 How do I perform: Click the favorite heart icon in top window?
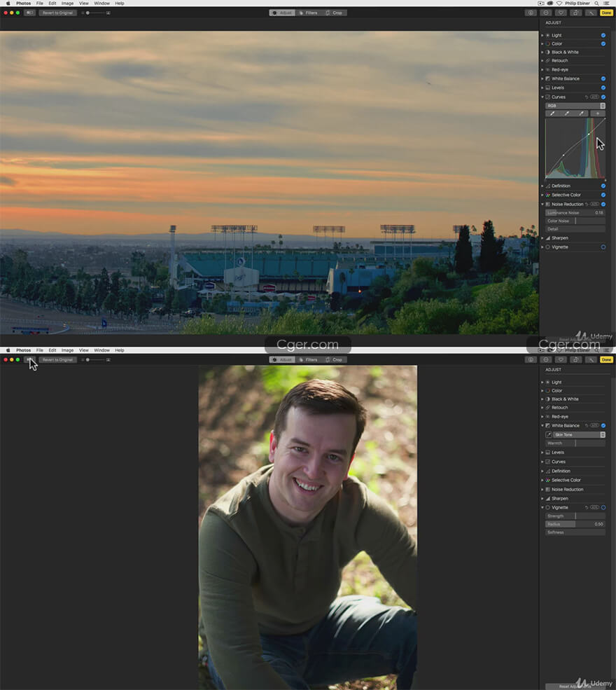tap(561, 13)
